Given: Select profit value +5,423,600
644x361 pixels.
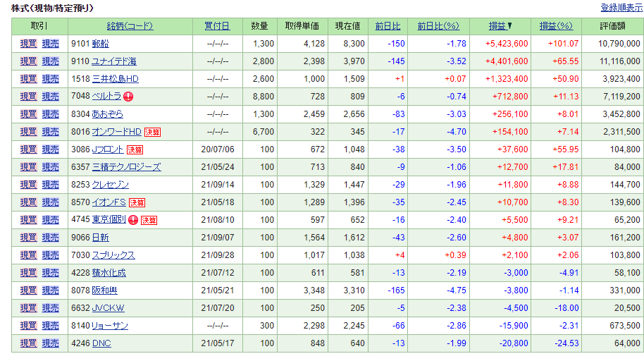Looking at the screenshot, I should 507,44.
